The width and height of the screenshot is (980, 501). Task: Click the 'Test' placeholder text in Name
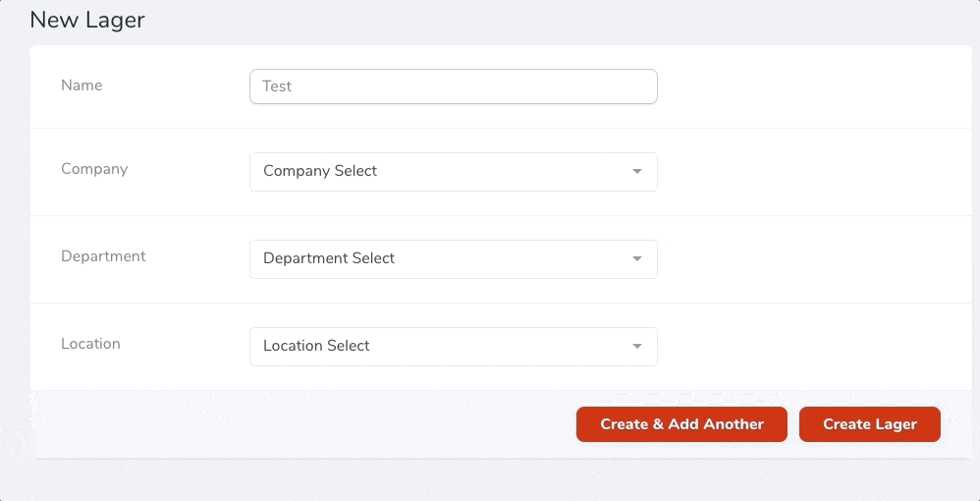pyautogui.click(x=277, y=86)
